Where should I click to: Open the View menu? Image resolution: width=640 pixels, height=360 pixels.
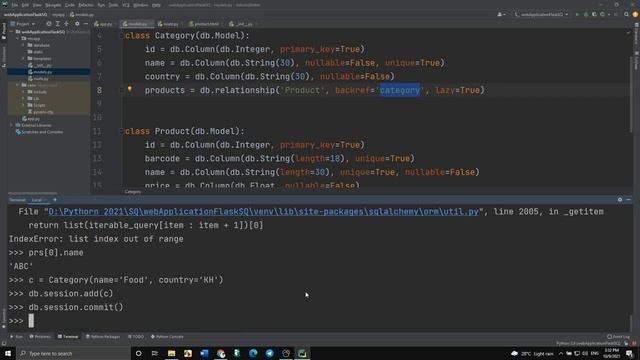[37, 5]
